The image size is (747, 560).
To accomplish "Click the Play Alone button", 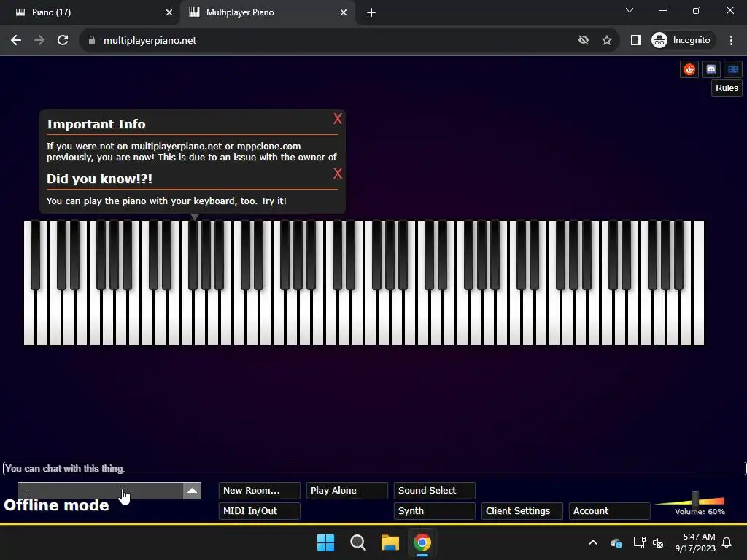I will click(x=347, y=491).
